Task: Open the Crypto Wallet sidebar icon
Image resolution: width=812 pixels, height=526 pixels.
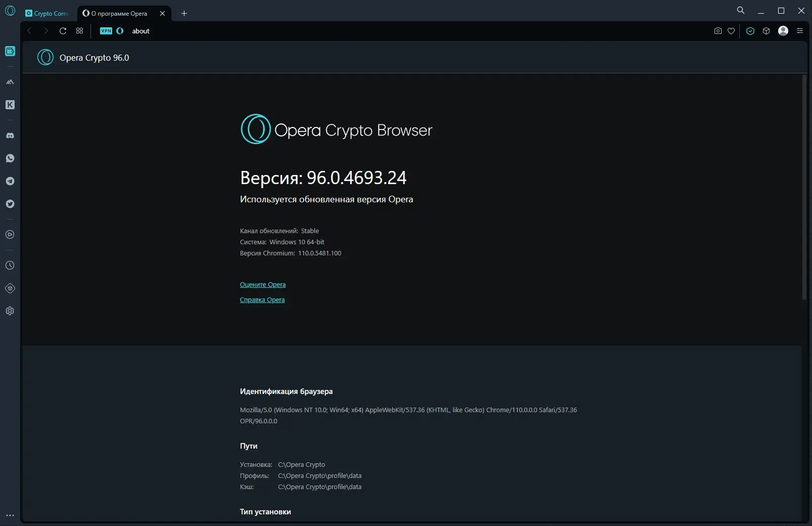Action: (x=10, y=51)
